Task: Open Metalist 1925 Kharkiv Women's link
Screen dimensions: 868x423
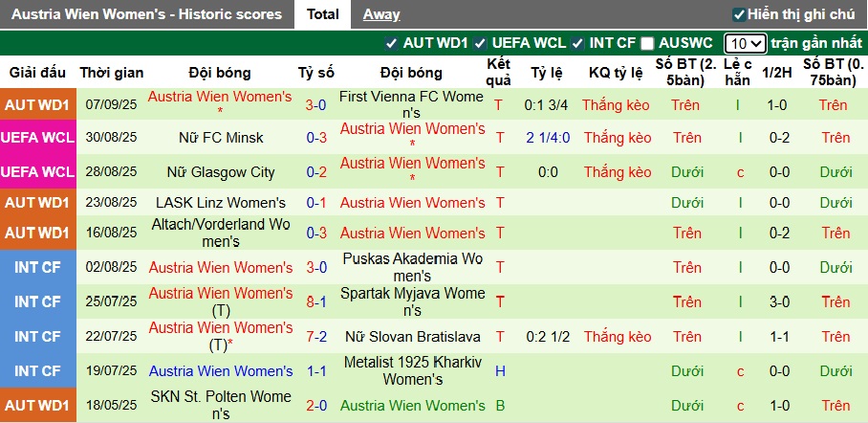Action: tap(411, 371)
